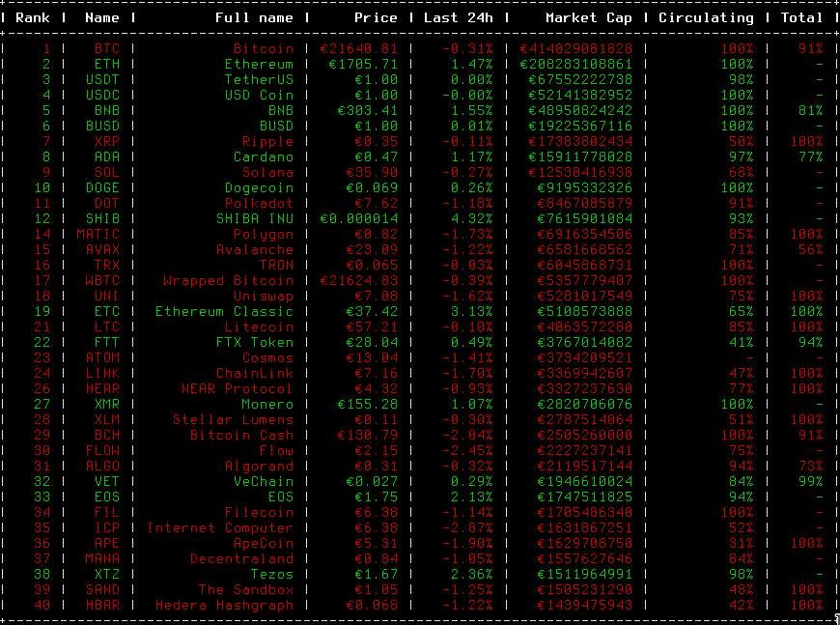Select the TRON full name cell
The width and height of the screenshot is (840, 625).
[x=276, y=266]
